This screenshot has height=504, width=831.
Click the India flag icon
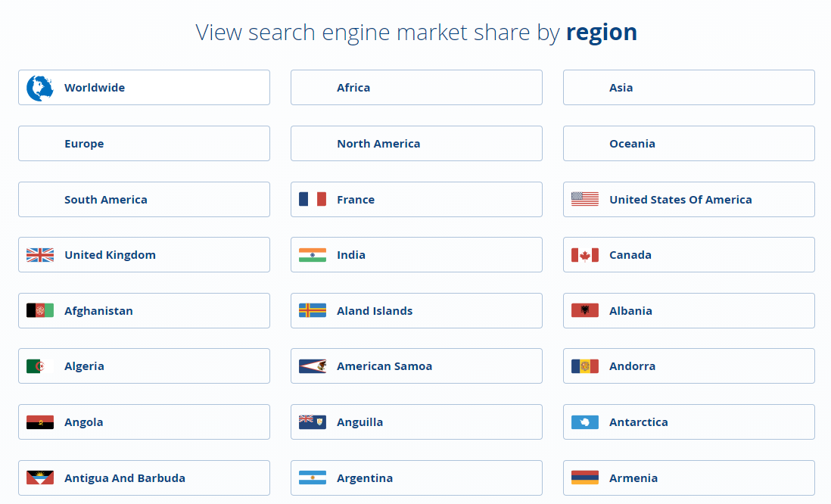313,255
